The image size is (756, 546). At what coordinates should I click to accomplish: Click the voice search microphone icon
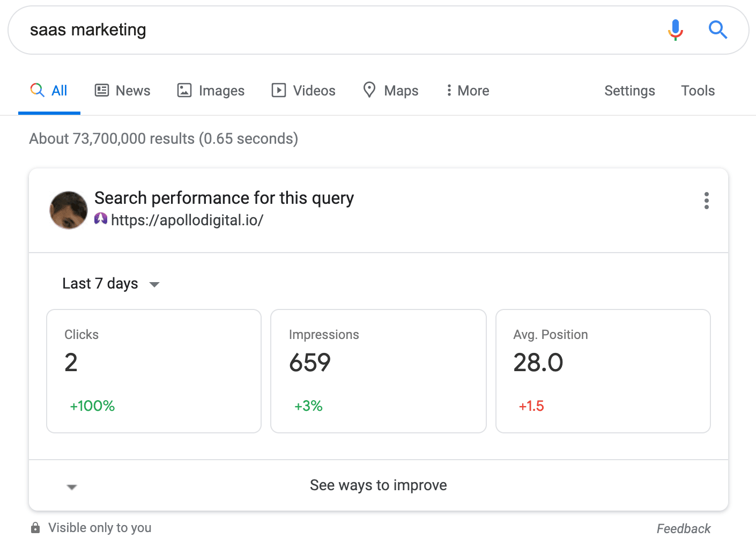point(676,30)
